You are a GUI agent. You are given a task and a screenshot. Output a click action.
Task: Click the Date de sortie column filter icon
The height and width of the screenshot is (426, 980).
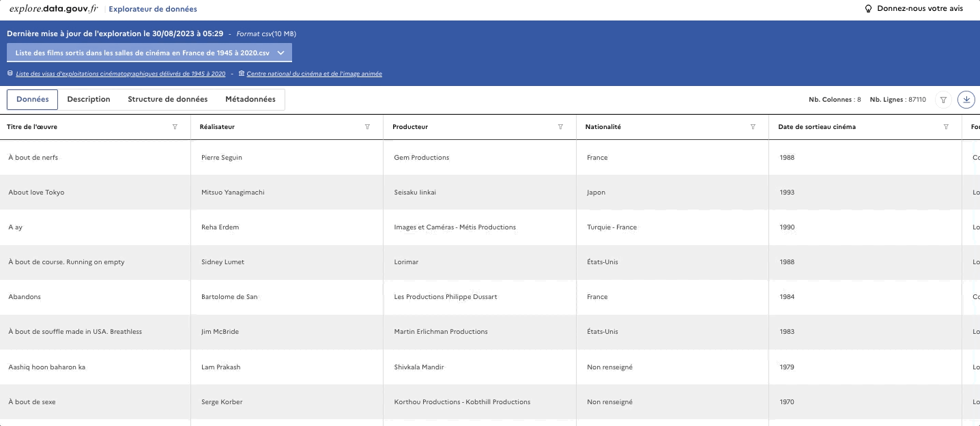[946, 127]
